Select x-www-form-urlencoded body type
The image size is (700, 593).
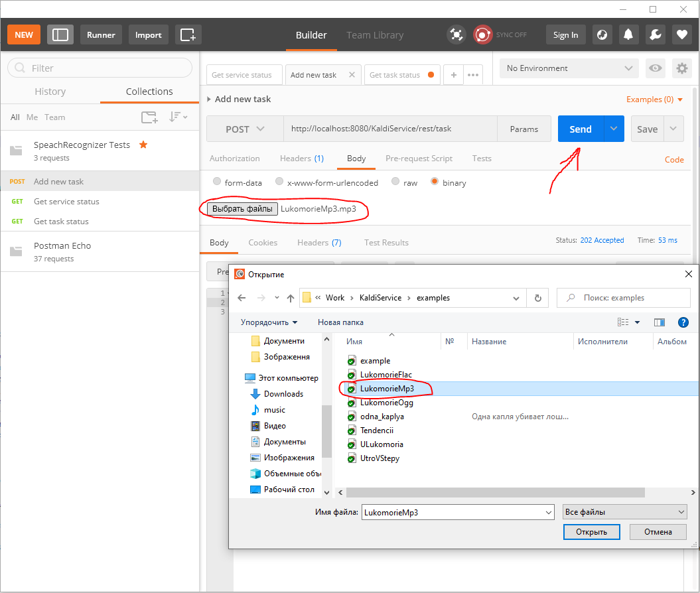coord(279,181)
